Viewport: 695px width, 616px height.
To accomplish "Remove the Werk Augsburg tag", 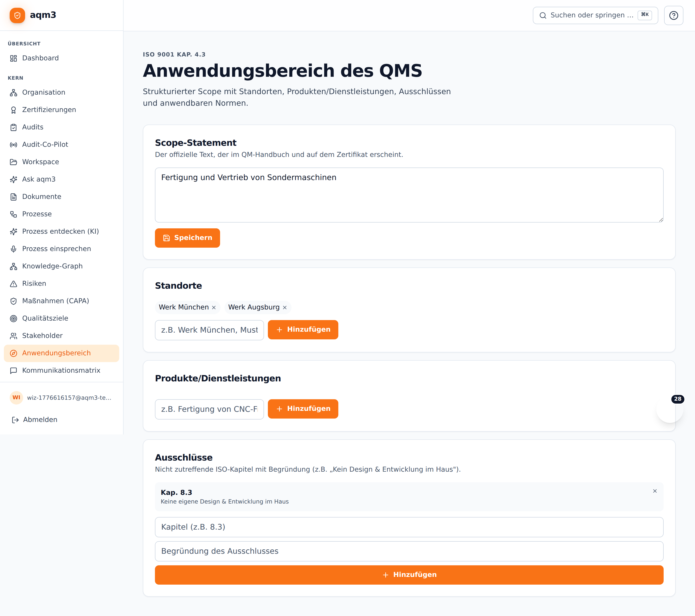I will click(285, 308).
